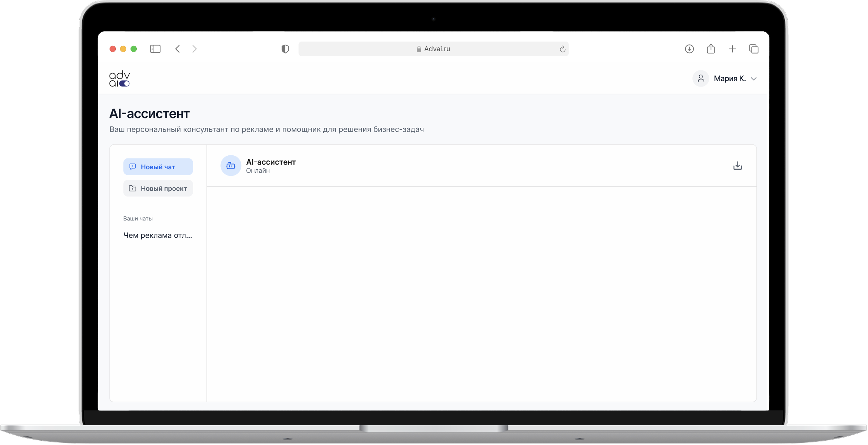Click the Advai.ru address bar
The image size is (868, 445).
(433, 49)
